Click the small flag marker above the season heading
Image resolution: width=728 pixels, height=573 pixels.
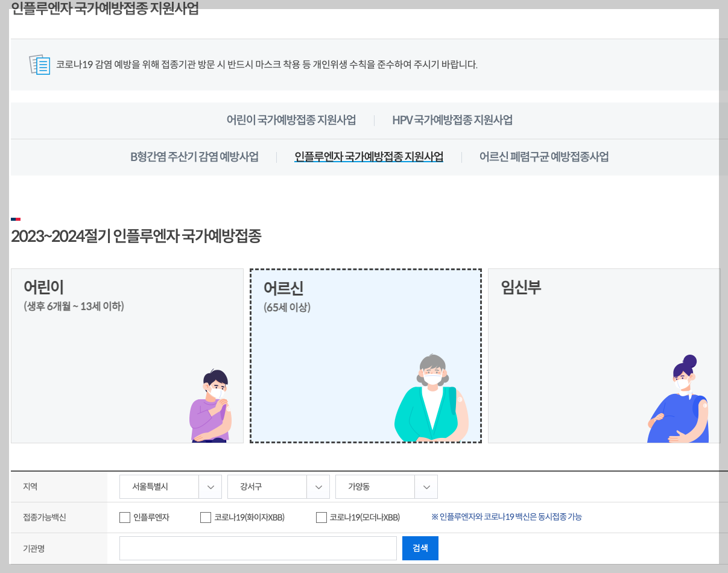point(16,219)
